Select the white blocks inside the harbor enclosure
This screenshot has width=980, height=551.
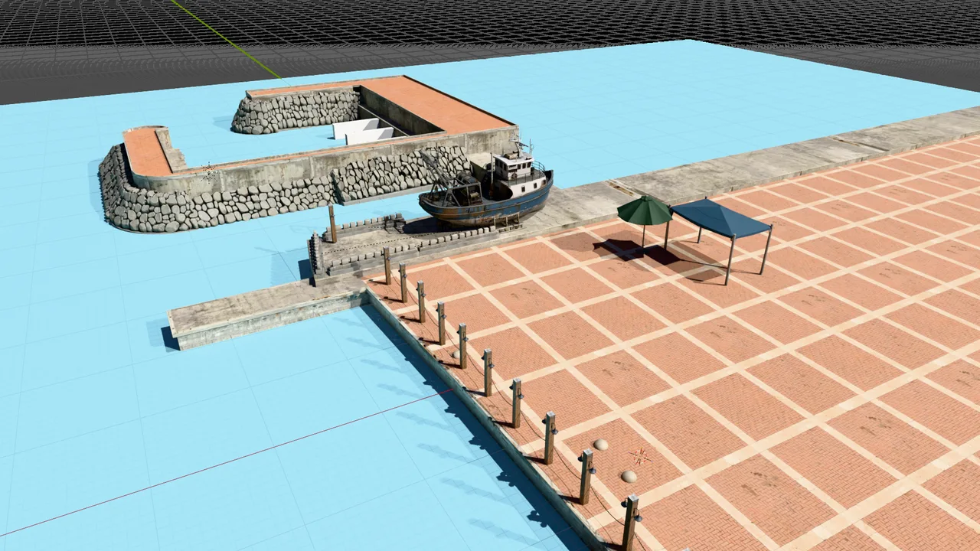click(364, 130)
